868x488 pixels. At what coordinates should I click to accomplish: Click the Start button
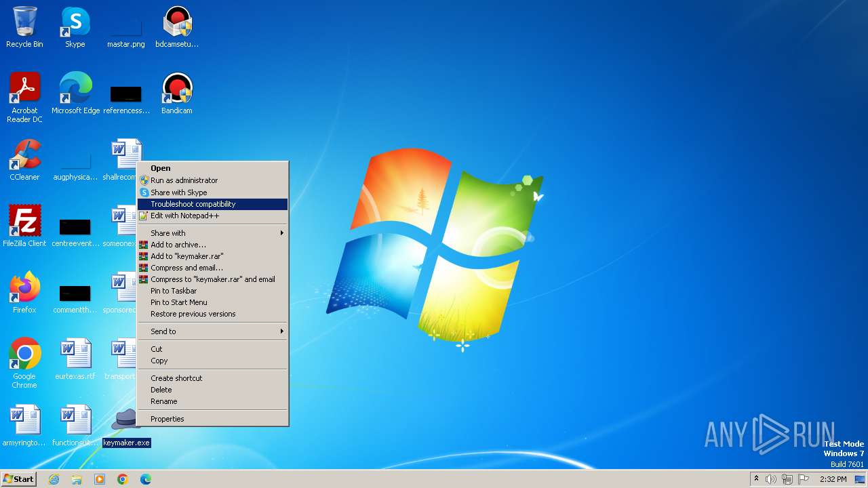[x=19, y=479]
